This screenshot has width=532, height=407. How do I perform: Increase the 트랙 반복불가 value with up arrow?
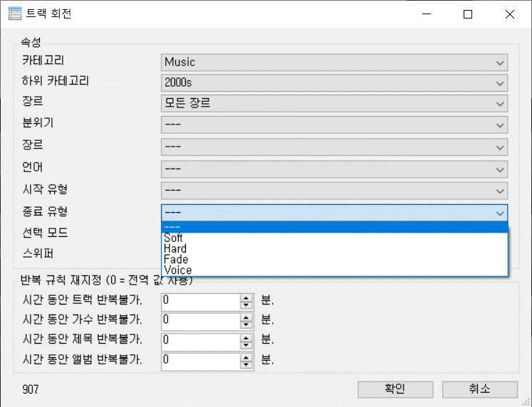246,298
